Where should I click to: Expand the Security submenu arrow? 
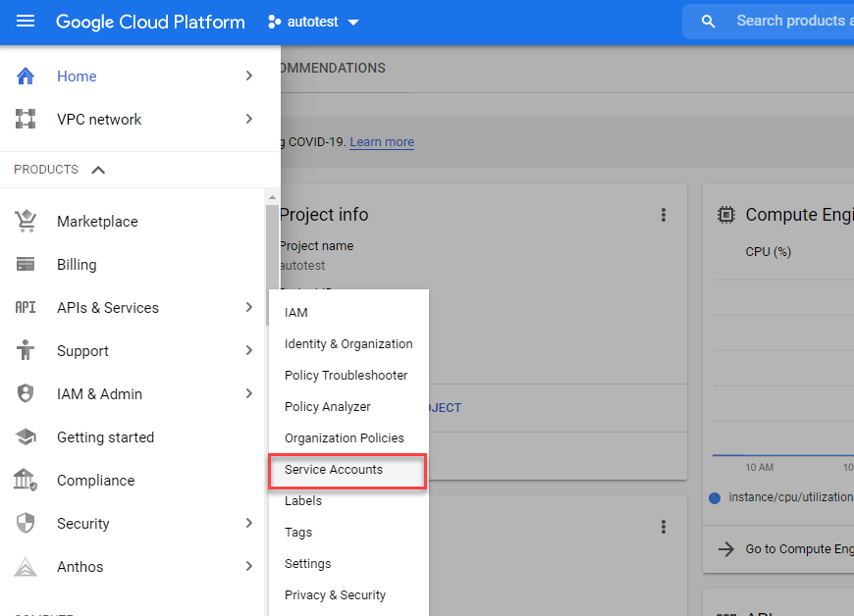pyautogui.click(x=249, y=523)
